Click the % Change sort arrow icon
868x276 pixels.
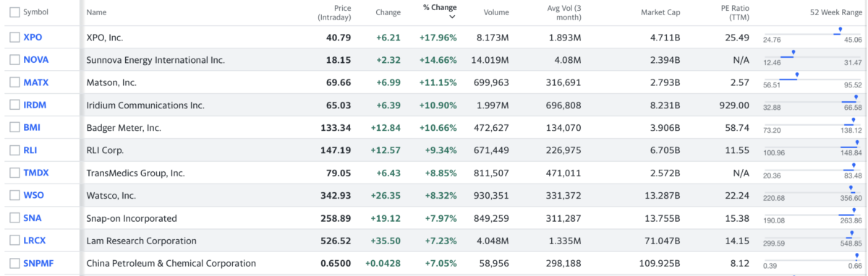click(x=451, y=17)
